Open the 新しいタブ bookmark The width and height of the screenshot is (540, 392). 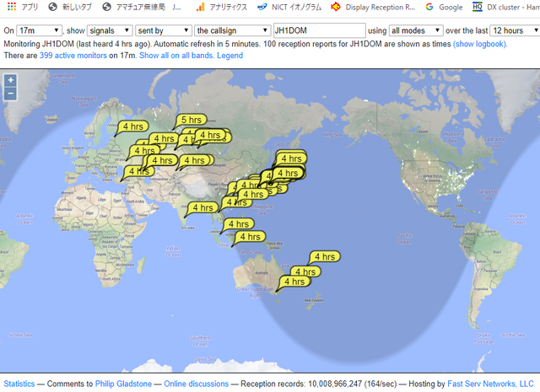coord(70,7)
